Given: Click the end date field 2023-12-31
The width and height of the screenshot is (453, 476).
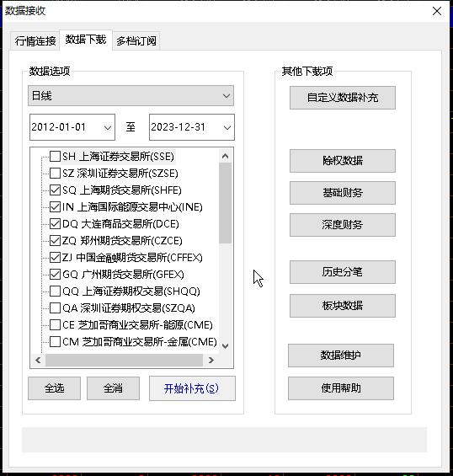Looking at the screenshot, I should point(192,127).
